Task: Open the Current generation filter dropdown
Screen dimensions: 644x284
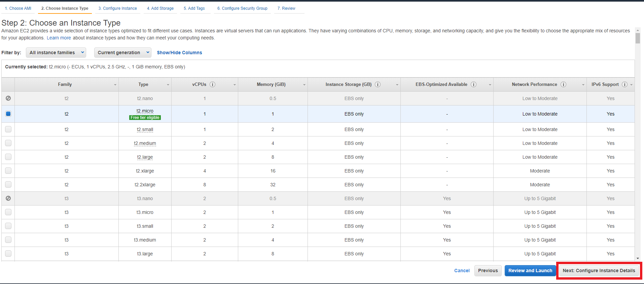Action: coord(123,53)
